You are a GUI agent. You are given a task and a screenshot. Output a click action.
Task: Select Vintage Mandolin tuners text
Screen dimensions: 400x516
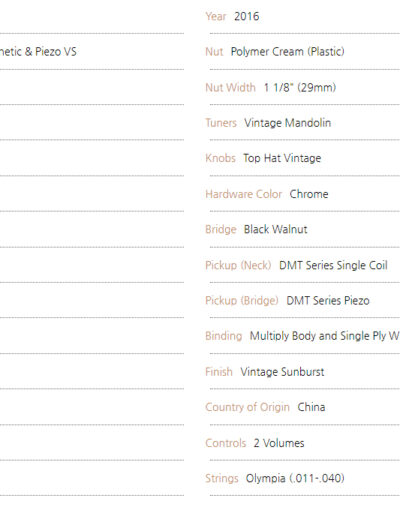tap(287, 123)
